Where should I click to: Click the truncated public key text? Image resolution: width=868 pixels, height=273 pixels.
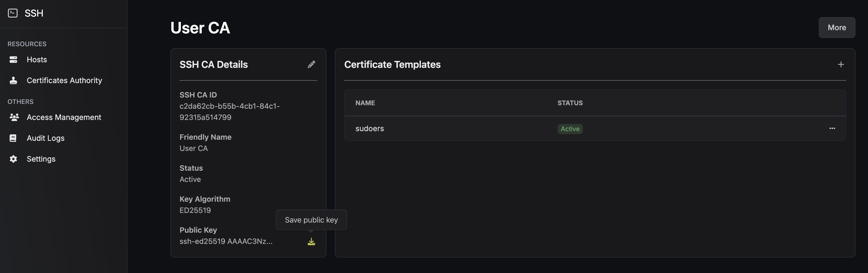click(226, 241)
